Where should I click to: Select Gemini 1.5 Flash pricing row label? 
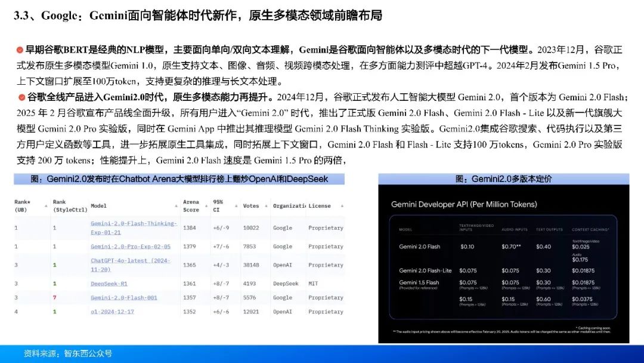coord(419,282)
